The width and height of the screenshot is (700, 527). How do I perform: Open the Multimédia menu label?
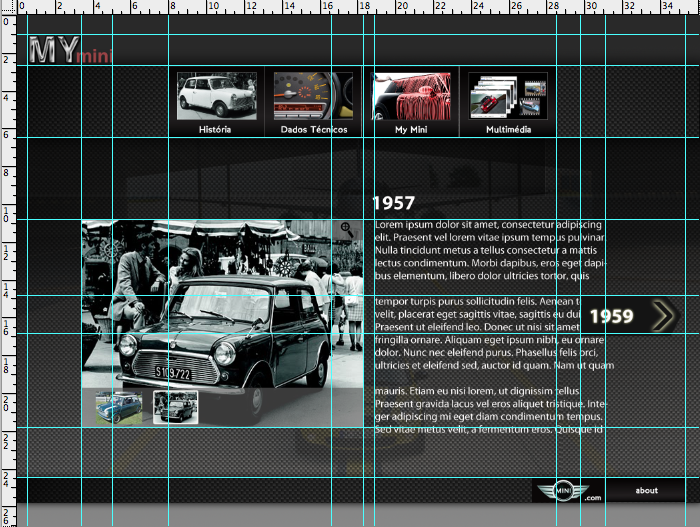[508, 130]
